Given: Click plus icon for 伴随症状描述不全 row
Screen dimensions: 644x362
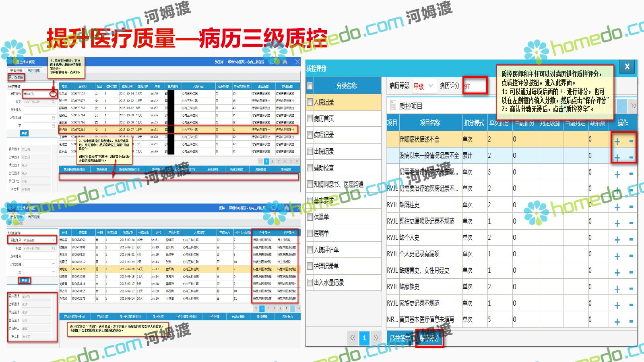Looking at the screenshot, I should pyautogui.click(x=617, y=141).
